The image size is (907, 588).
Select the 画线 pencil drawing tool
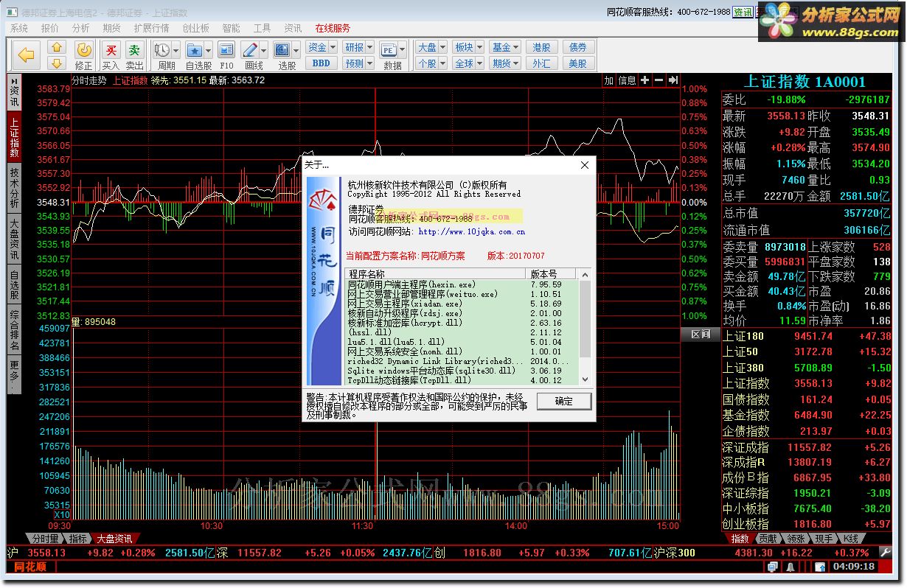click(x=251, y=50)
